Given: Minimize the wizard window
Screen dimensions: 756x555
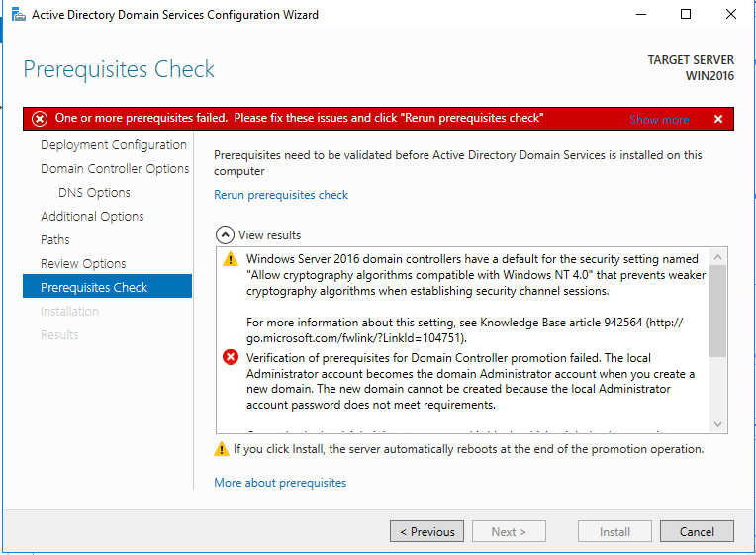Looking at the screenshot, I should tap(641, 15).
